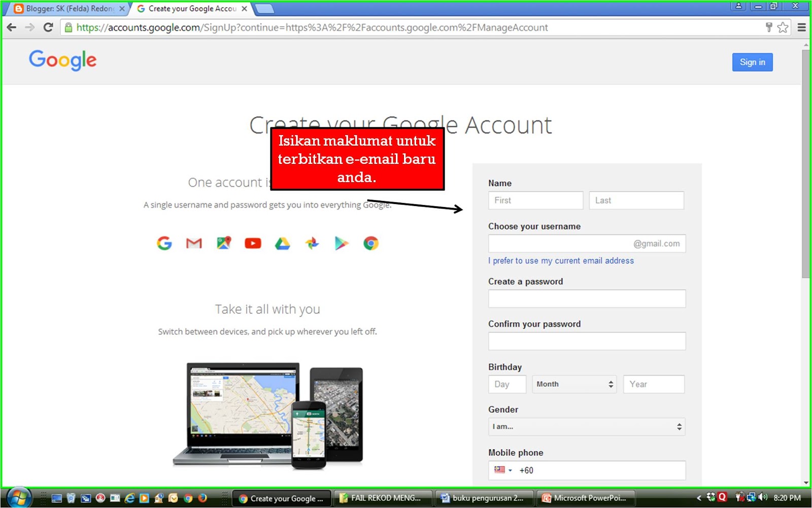Click the Birthday Day field
The image size is (812, 508).
tap(507, 384)
